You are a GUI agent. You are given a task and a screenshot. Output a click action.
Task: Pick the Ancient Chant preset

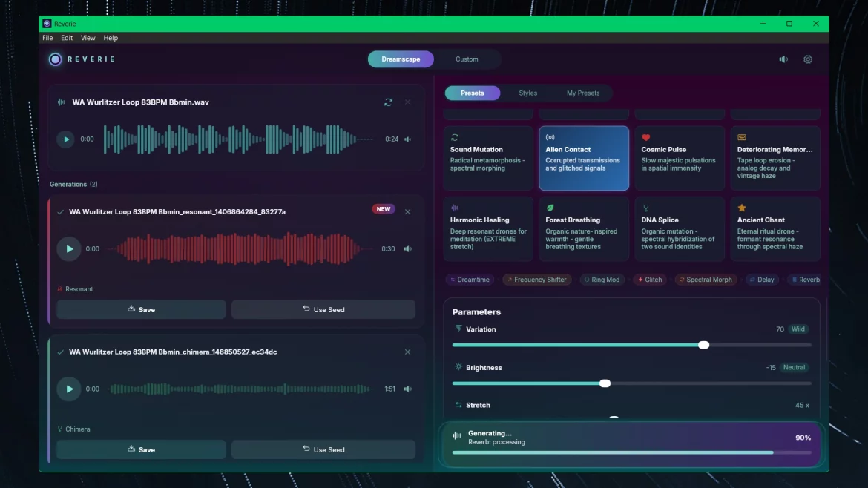pos(775,228)
